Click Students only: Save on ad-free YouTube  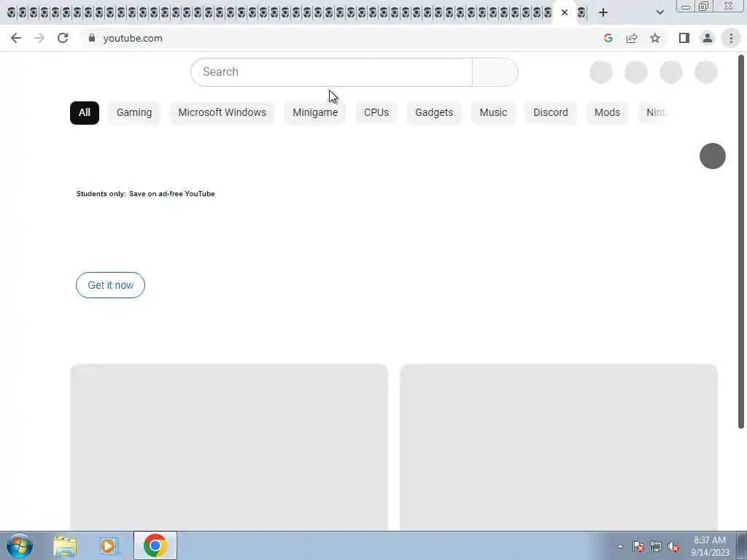pos(146,194)
